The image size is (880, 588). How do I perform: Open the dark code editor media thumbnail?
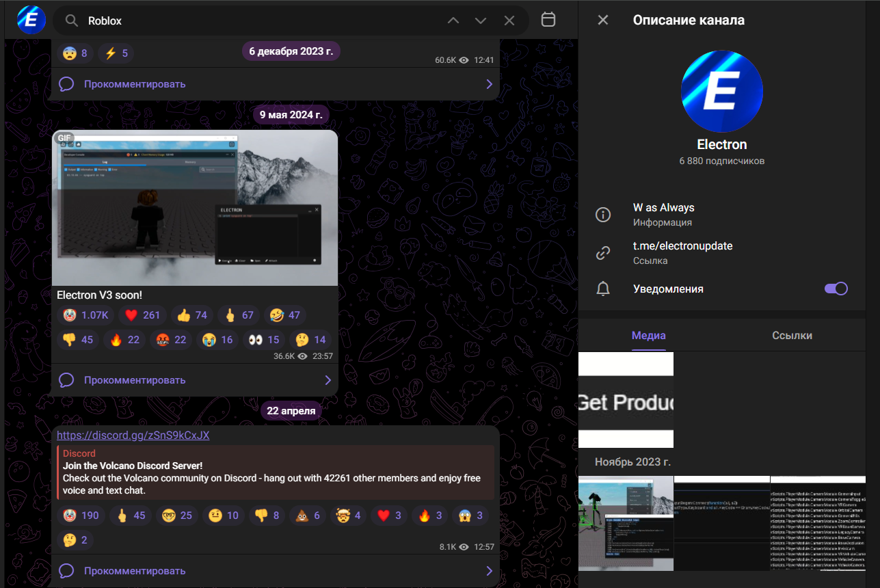click(x=722, y=523)
